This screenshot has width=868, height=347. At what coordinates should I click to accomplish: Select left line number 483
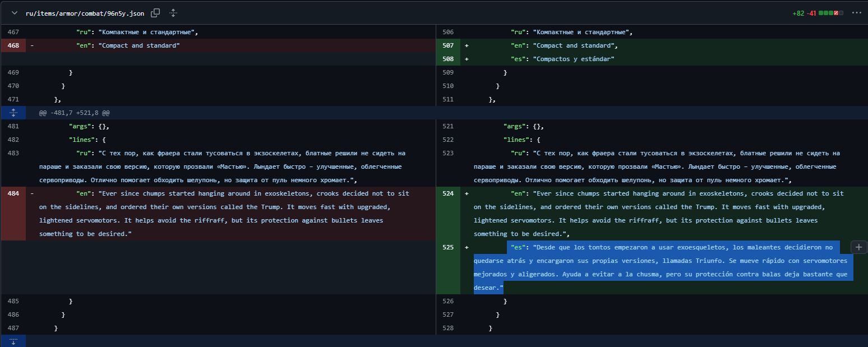(x=13, y=153)
